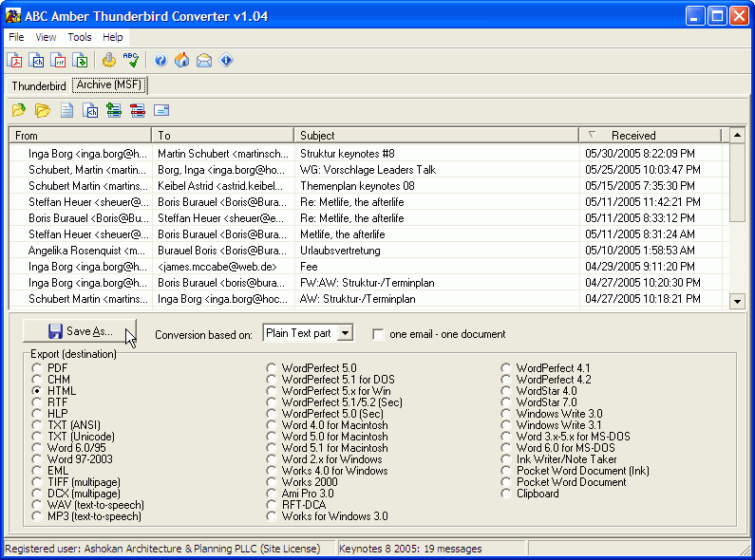The height and width of the screenshot is (560, 755).
Task: Select Windows Write 3.1 radio button
Action: coord(505,425)
